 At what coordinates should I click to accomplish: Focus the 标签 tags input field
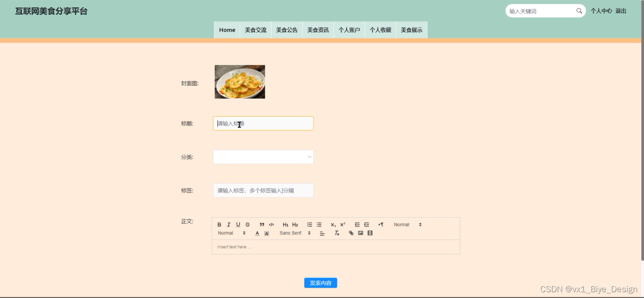pyautogui.click(x=263, y=190)
